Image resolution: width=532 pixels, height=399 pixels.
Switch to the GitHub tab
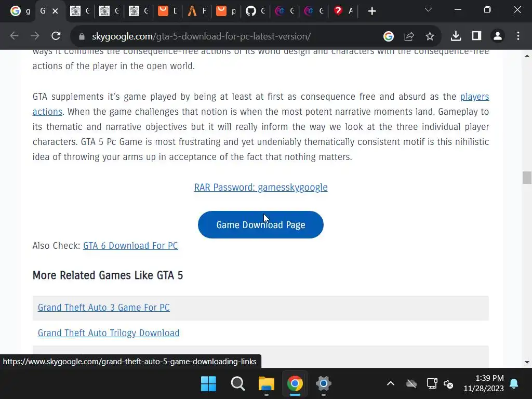click(256, 11)
